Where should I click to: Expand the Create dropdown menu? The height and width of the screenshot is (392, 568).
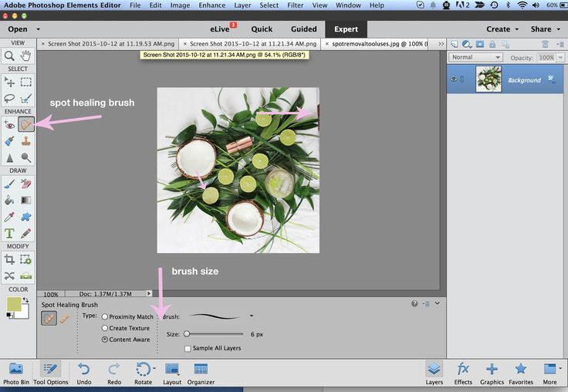tap(502, 29)
